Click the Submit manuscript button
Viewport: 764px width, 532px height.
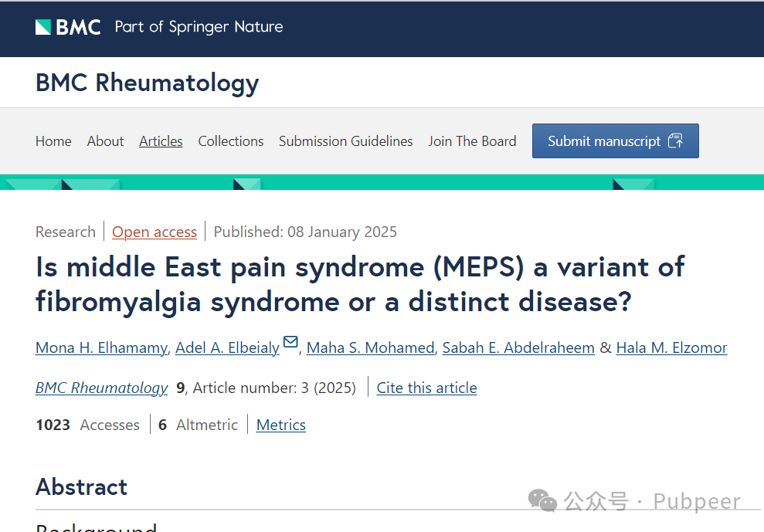(x=616, y=141)
